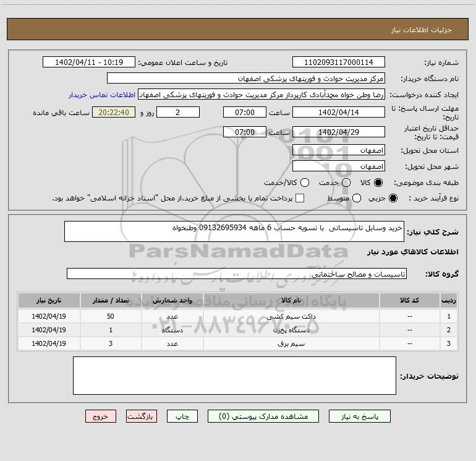476x461 pixels.
Task: Click the اطلاعات کالاهای مورد نیاز heading
Action: [413, 252]
